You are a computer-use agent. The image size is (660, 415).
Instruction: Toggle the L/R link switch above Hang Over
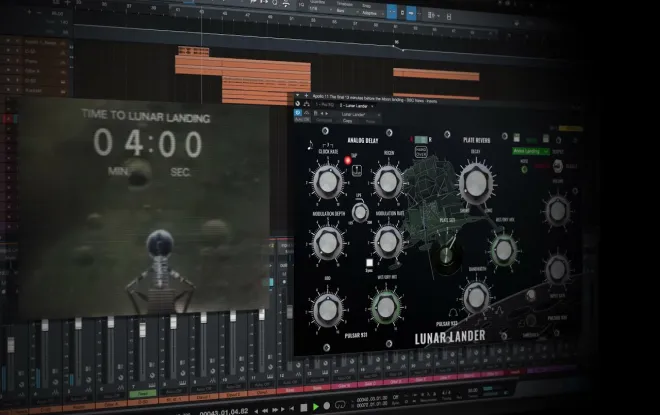tap(420, 139)
